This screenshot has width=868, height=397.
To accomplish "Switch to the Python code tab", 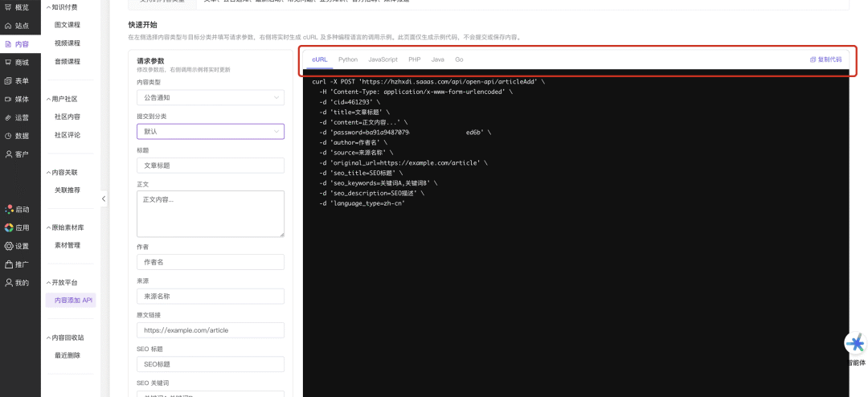I will point(348,59).
